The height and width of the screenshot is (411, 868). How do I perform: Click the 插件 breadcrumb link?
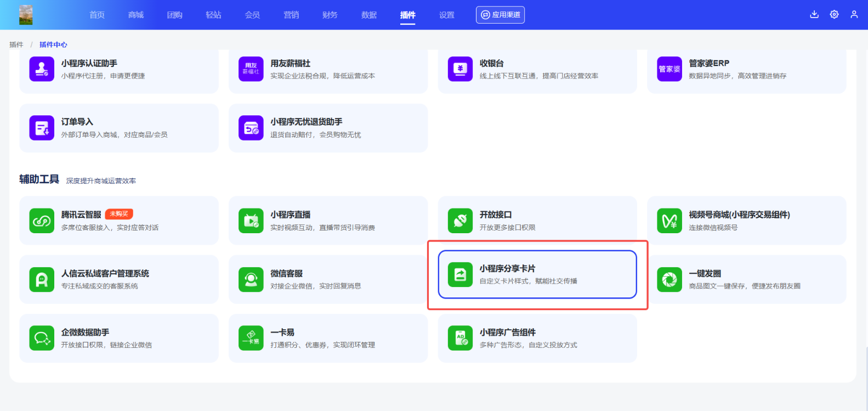pos(16,44)
